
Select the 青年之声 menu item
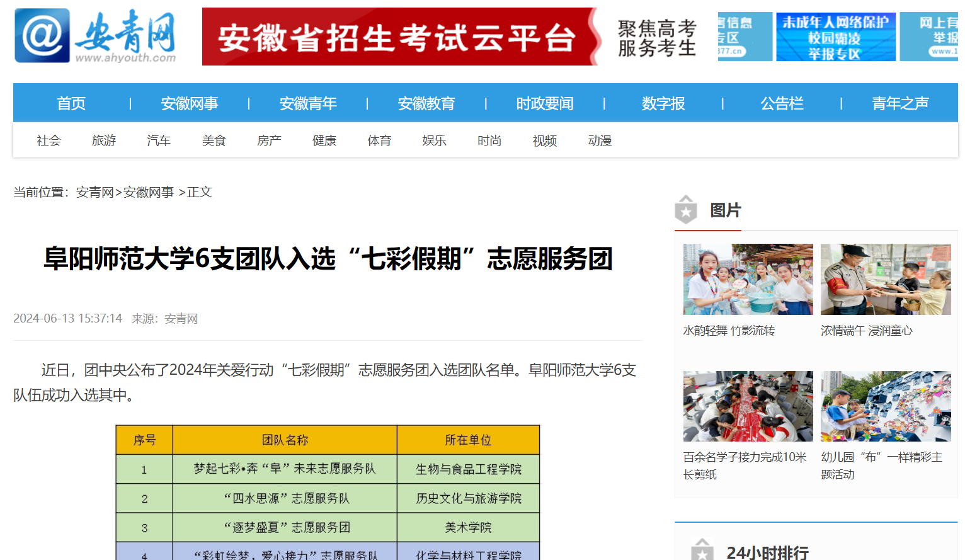(x=900, y=103)
